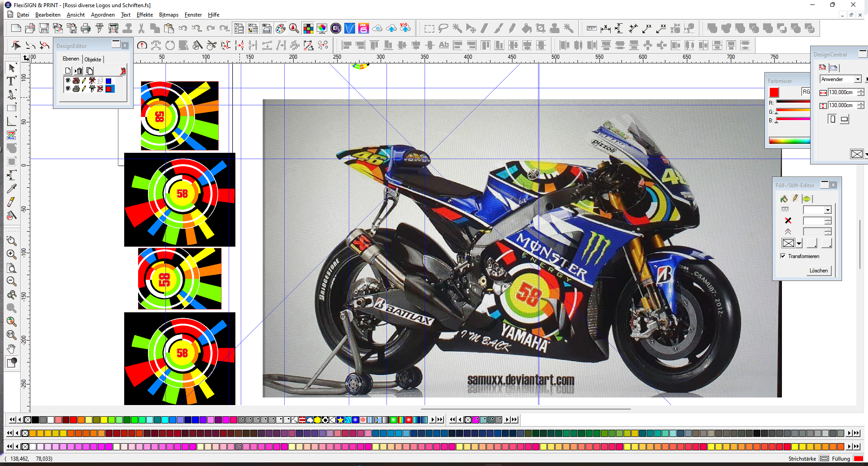Switch to the Objekte tab
The image size is (868, 466).
(93, 60)
